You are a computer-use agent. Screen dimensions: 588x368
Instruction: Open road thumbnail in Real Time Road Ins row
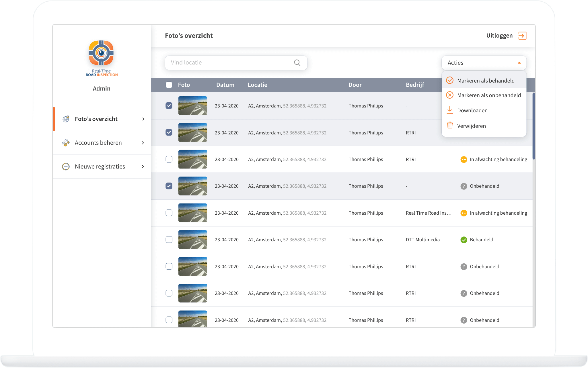pos(193,213)
